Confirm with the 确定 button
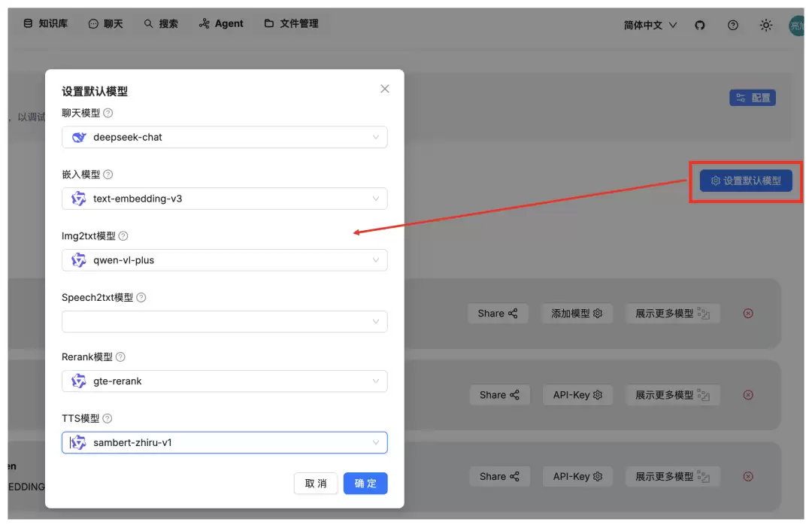The height and width of the screenshot is (525, 812). tap(365, 483)
